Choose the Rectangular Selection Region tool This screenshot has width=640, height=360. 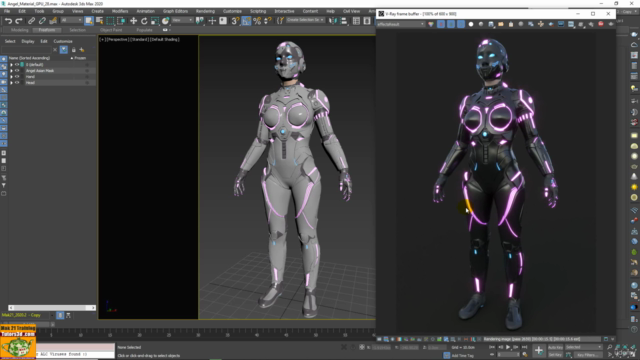coord(110,21)
